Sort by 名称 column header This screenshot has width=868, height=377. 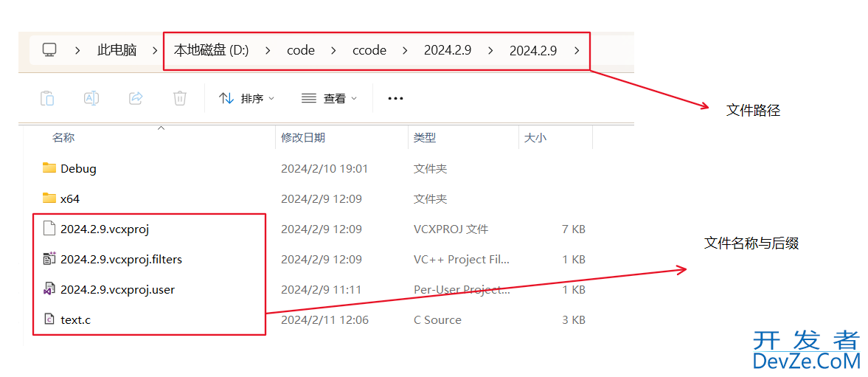point(63,137)
